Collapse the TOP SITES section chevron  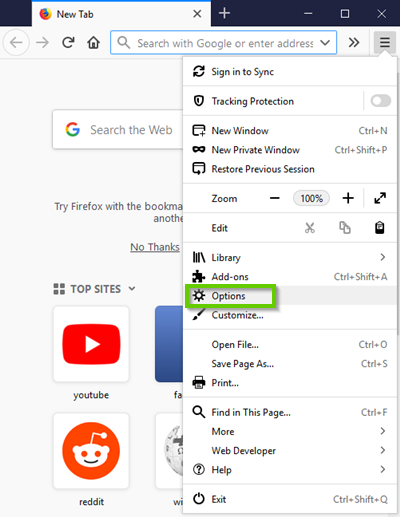click(132, 288)
